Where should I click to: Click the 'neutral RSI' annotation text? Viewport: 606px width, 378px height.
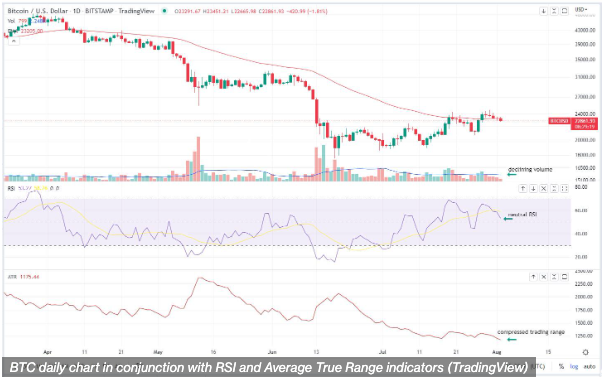[x=523, y=214]
